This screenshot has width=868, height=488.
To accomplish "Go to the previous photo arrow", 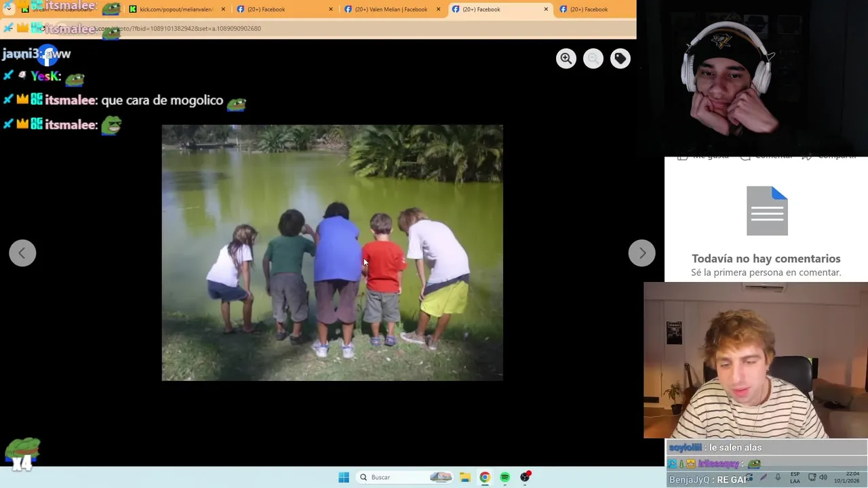I will pyautogui.click(x=22, y=253).
